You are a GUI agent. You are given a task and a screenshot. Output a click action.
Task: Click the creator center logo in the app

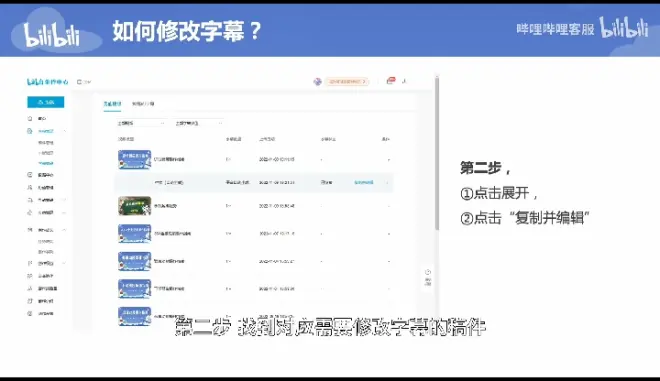tap(48, 81)
